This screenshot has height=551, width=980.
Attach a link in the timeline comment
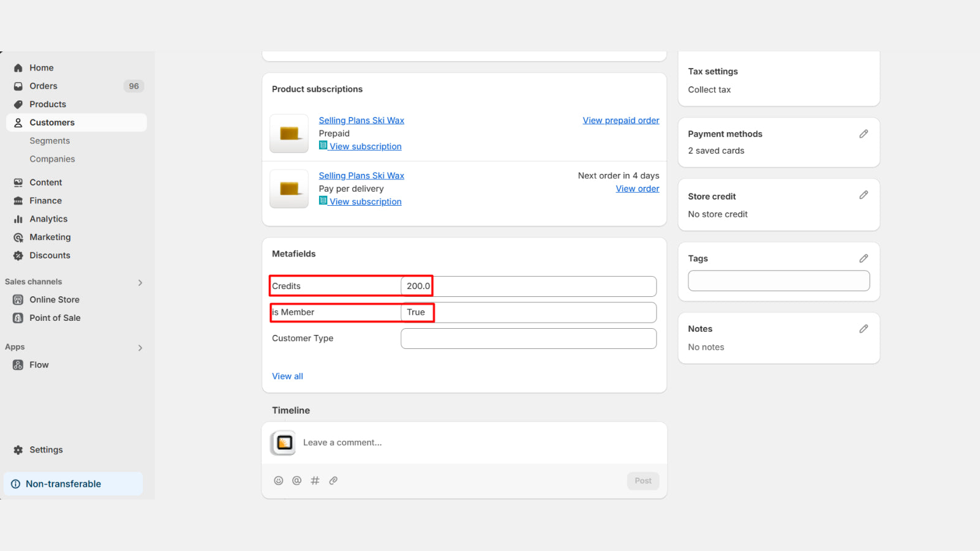click(333, 481)
